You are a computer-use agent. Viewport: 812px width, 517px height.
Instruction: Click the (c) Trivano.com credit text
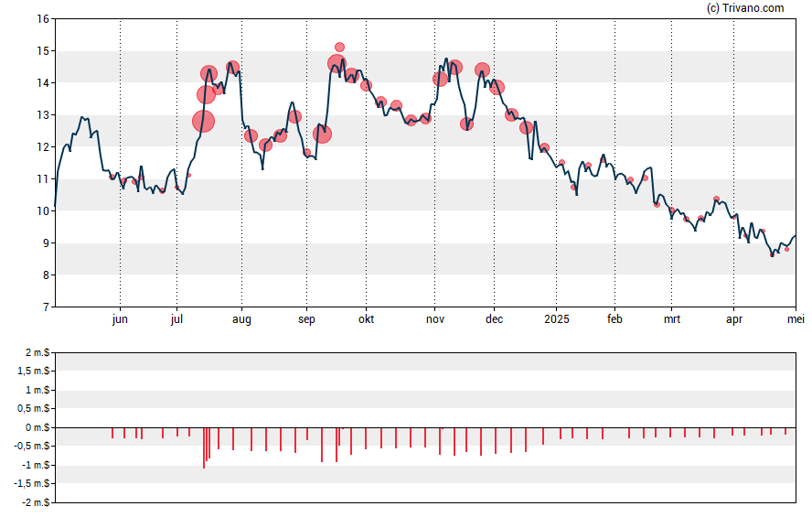tap(745, 7)
